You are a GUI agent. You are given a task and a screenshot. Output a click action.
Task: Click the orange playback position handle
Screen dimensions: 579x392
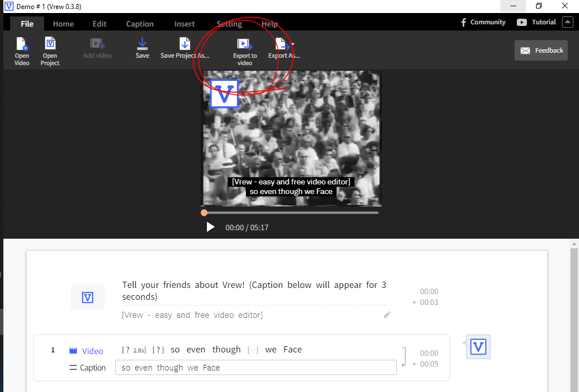(204, 213)
